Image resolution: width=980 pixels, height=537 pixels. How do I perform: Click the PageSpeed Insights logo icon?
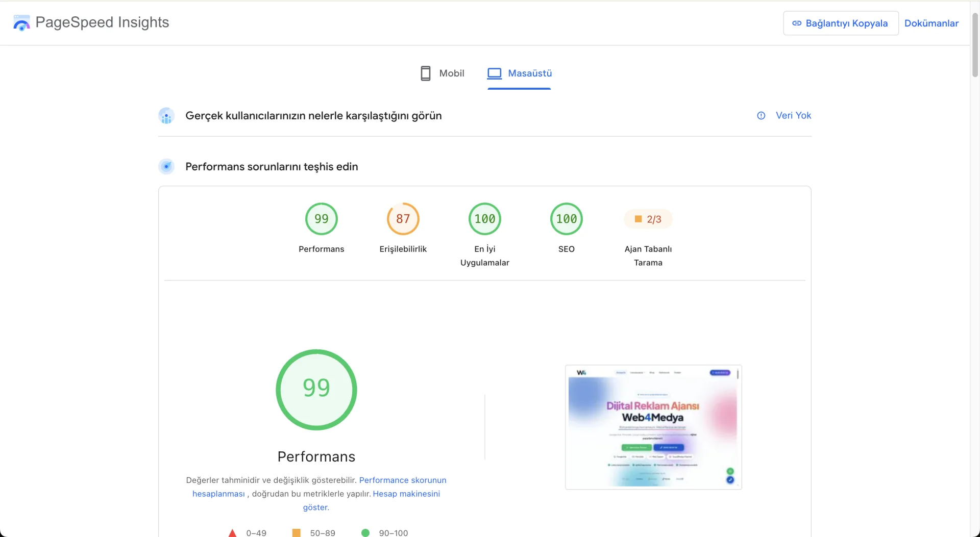(x=21, y=23)
